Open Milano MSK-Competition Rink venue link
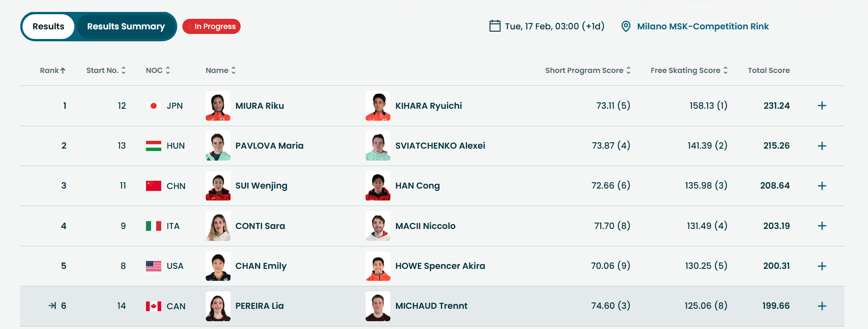 point(703,26)
